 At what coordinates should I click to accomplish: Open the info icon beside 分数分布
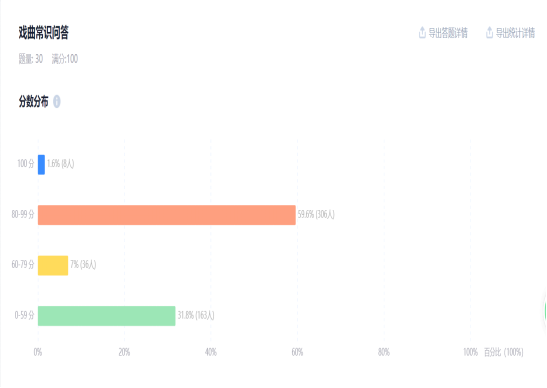tap(57, 102)
